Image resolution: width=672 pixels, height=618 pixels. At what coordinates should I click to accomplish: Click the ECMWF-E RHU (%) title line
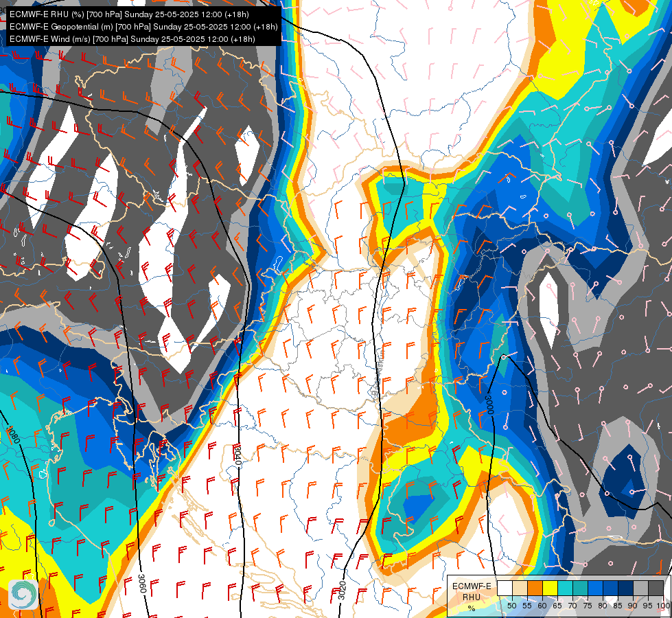[x=129, y=14]
